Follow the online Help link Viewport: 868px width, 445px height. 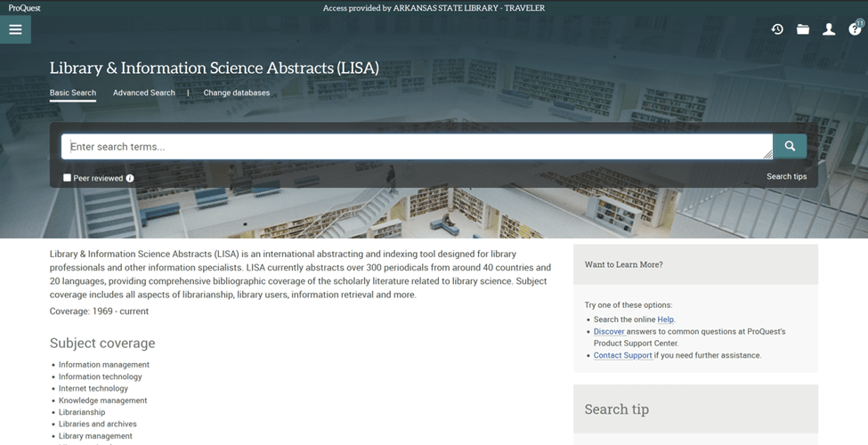pos(665,320)
